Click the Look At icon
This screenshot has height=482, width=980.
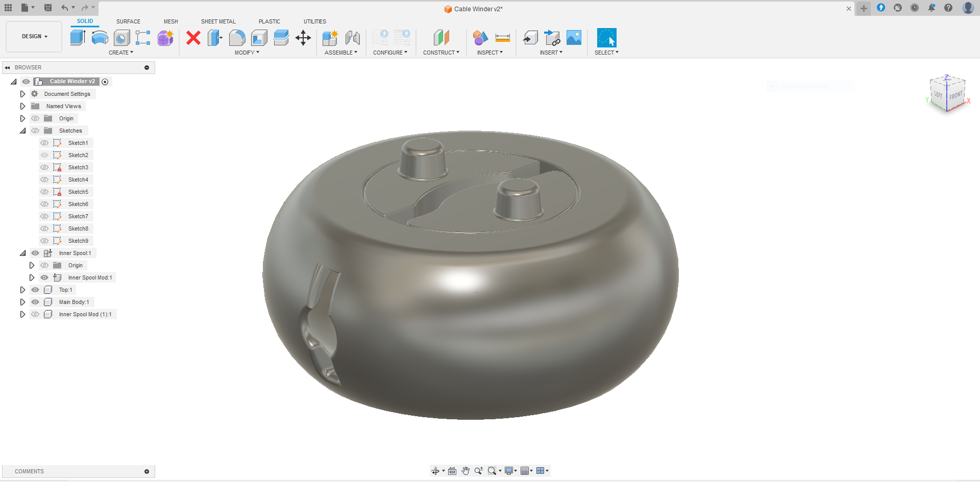pos(452,471)
